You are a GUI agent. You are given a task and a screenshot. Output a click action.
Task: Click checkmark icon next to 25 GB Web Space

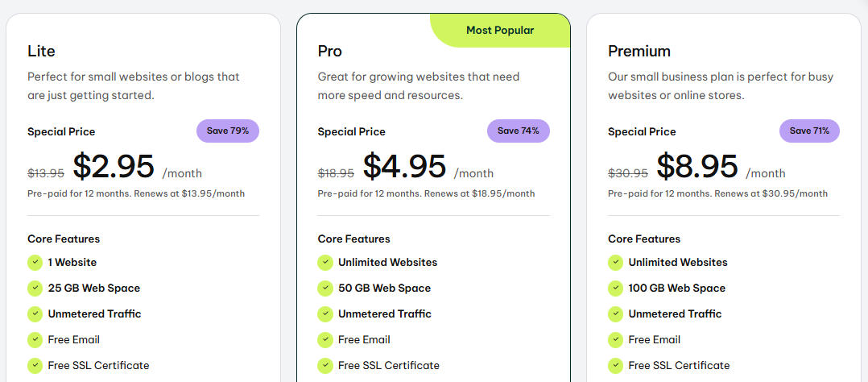click(35, 289)
